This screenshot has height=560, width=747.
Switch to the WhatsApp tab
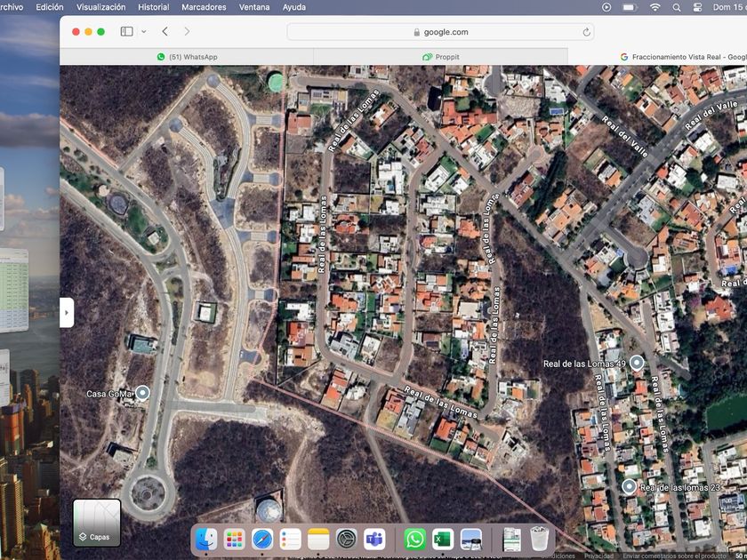click(x=187, y=57)
